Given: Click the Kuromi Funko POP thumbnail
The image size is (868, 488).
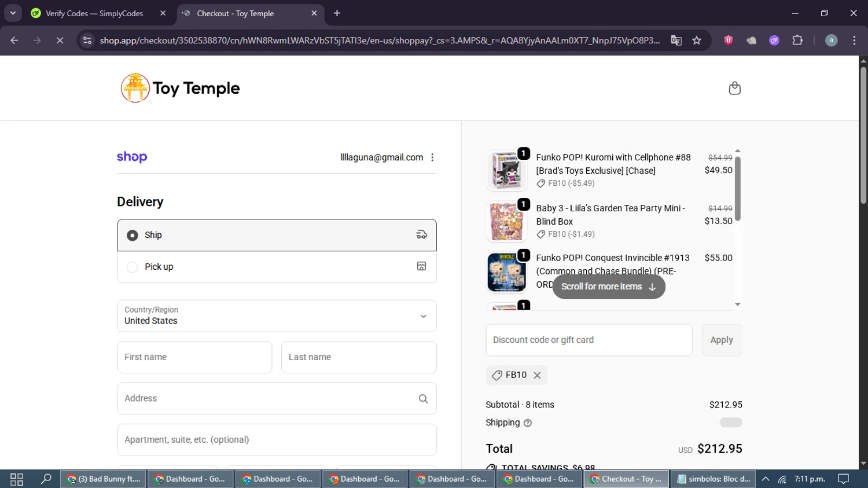Looking at the screenshot, I should coord(506,171).
